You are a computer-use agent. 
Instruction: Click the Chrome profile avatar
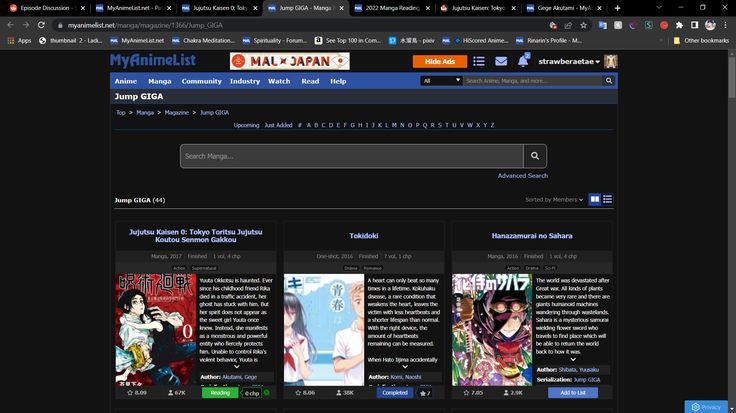[x=710, y=25]
